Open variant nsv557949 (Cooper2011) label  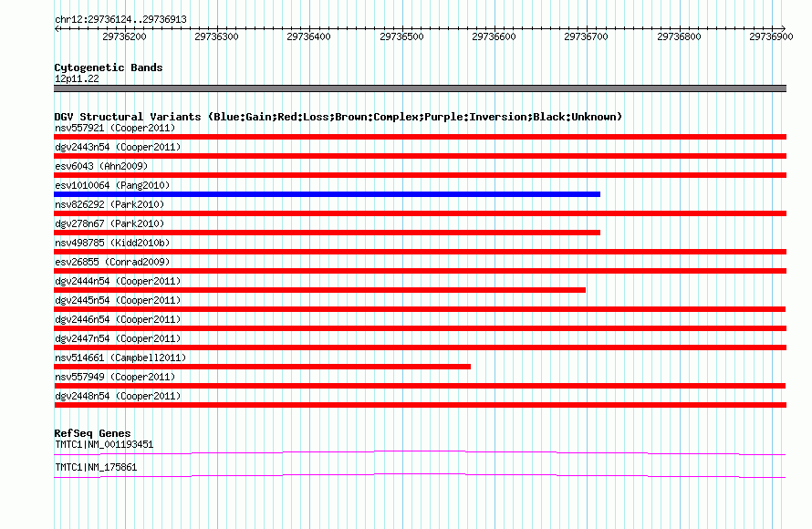pyautogui.click(x=115, y=377)
